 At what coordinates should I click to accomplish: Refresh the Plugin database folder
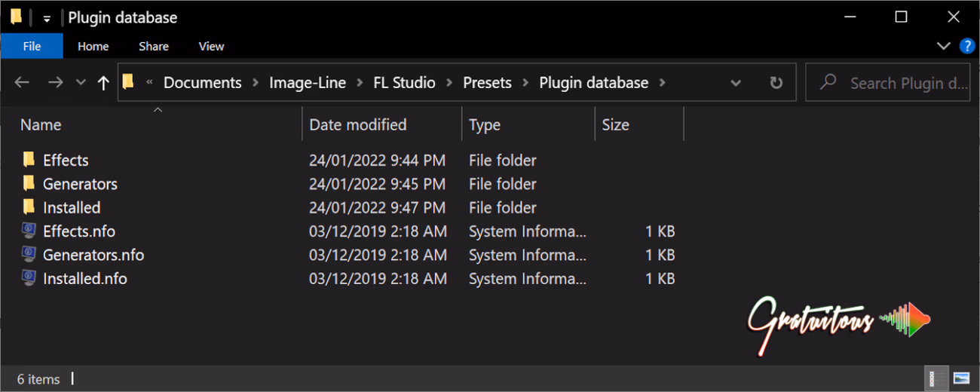point(776,83)
